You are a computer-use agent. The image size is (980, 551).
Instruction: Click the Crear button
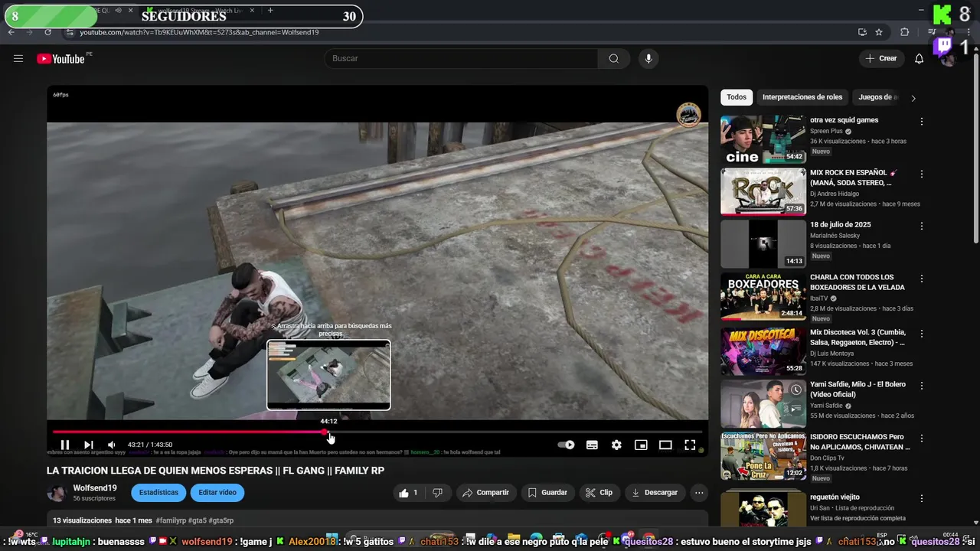pyautogui.click(x=880, y=59)
